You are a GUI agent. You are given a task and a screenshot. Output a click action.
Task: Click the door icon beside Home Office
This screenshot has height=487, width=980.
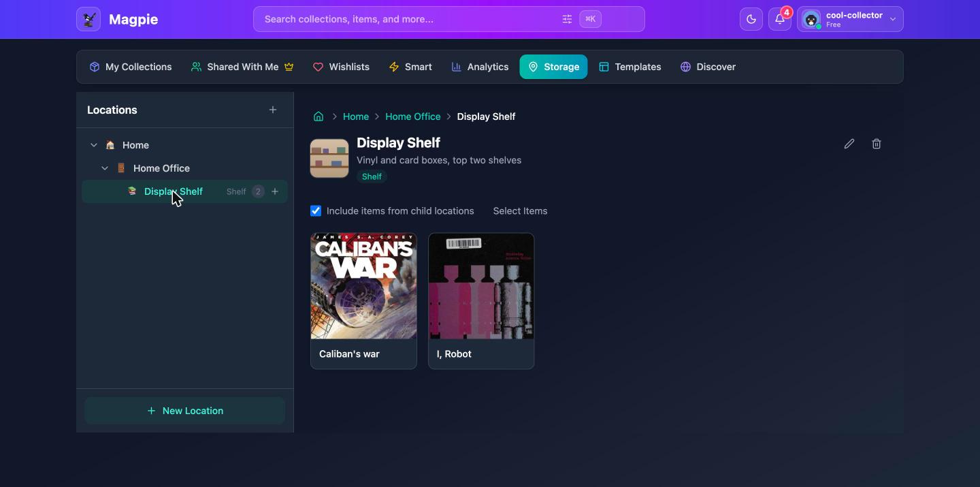click(x=121, y=168)
